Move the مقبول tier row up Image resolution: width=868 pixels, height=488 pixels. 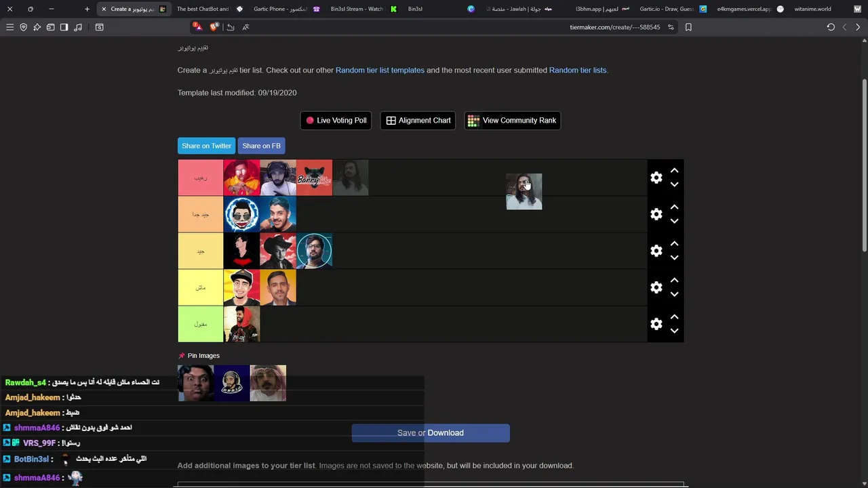point(674,317)
